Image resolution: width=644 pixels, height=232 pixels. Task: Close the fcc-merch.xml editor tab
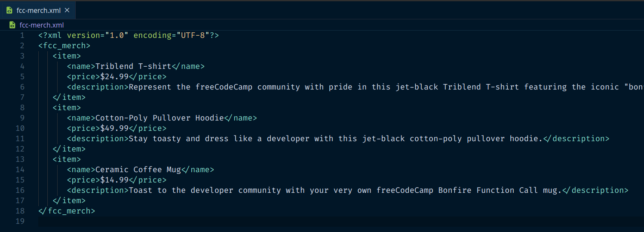pyautogui.click(x=67, y=10)
